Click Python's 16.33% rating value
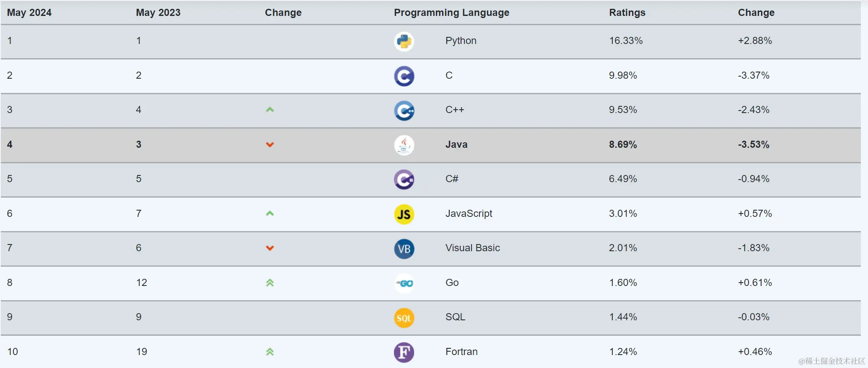The height and width of the screenshot is (368, 868). 626,41
